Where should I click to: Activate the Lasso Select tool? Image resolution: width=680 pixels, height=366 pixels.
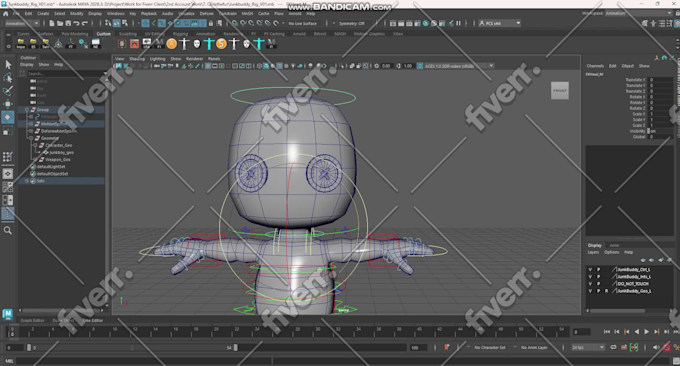click(8, 78)
